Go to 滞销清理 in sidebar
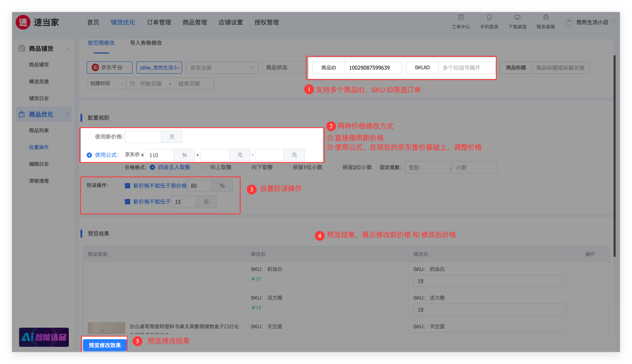This screenshot has width=632, height=364. tap(39, 181)
